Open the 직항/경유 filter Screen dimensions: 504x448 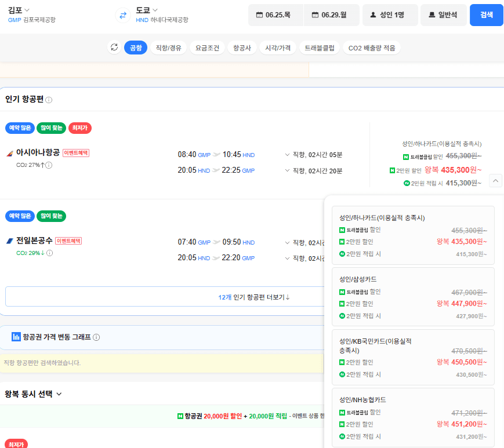pos(168,48)
